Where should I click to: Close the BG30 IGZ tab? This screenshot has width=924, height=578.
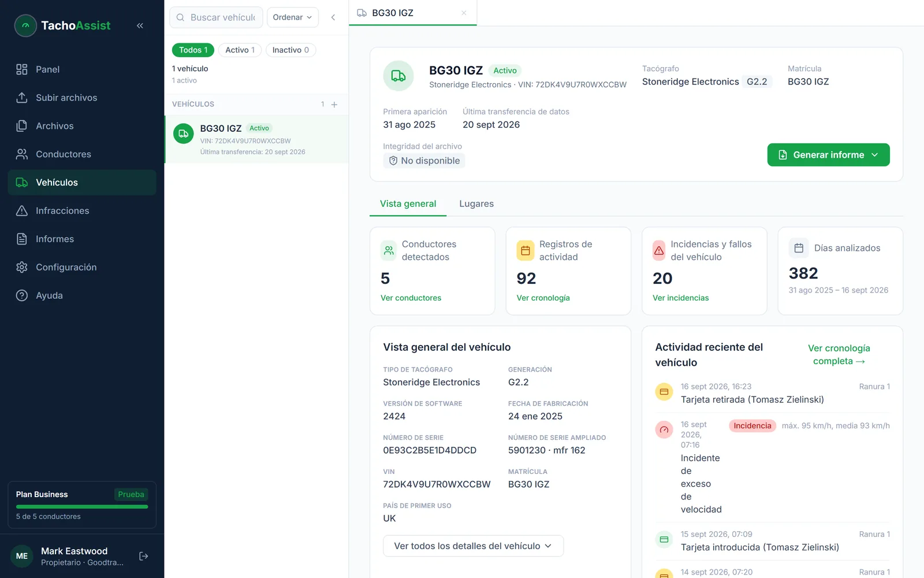coord(464,13)
